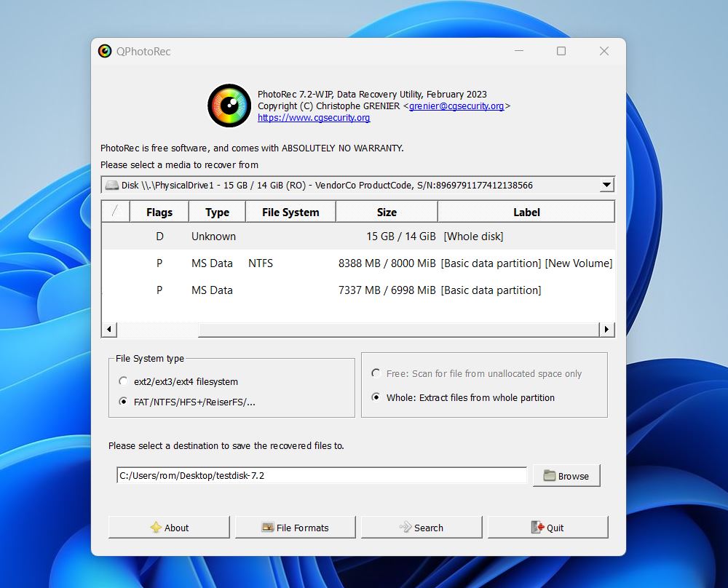The width and height of the screenshot is (728, 588).
Task: Open https://www.cgsecurity.org link
Action: click(x=314, y=117)
